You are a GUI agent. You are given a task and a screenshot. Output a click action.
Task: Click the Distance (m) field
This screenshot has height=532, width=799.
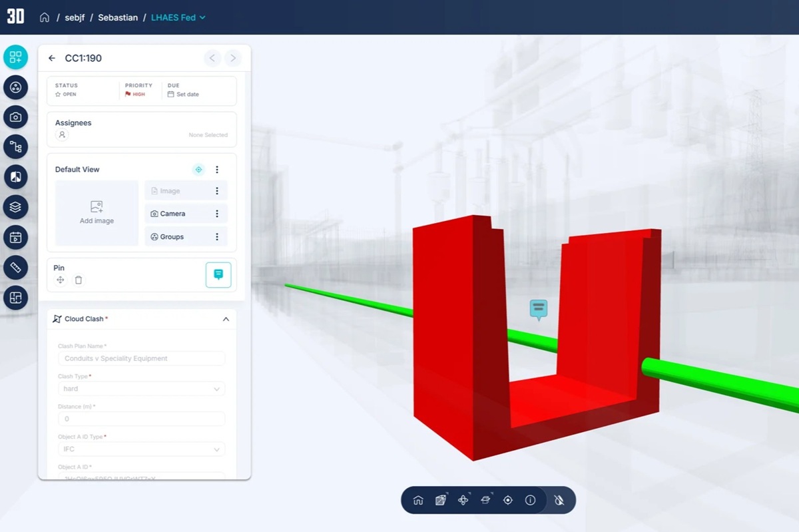(x=141, y=419)
